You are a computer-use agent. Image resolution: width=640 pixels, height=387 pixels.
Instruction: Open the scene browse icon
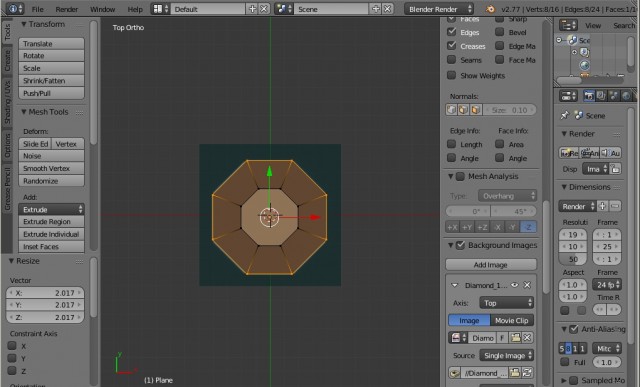(283, 9)
